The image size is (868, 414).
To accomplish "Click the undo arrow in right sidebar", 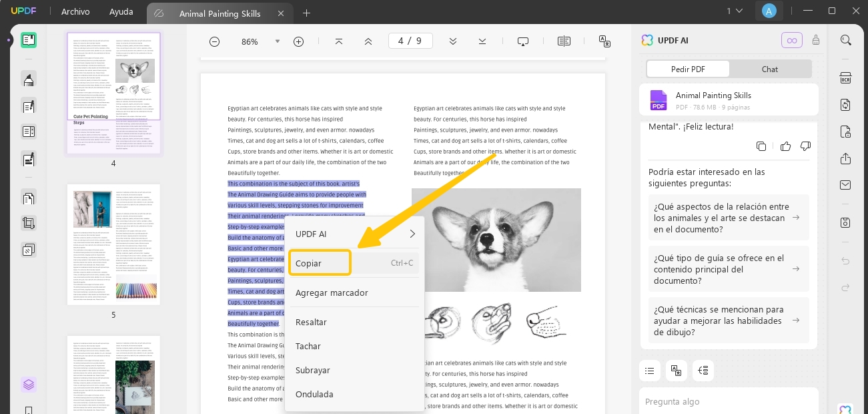I will point(846,260).
